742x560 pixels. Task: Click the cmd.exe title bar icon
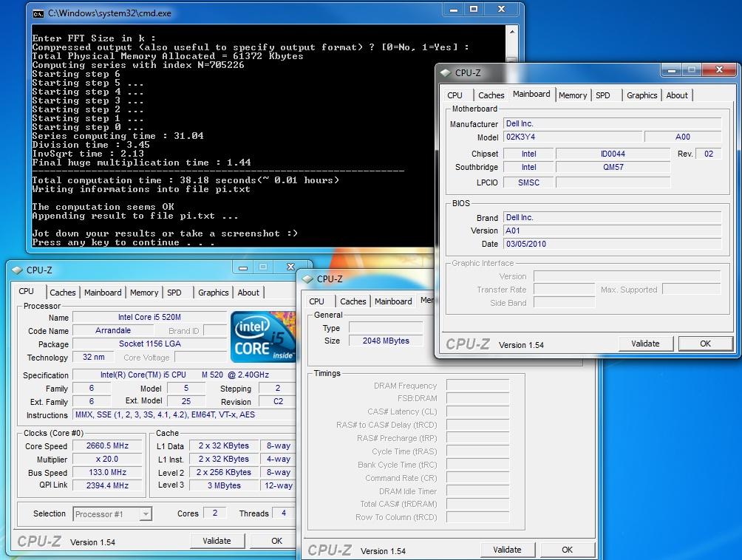pyautogui.click(x=38, y=13)
